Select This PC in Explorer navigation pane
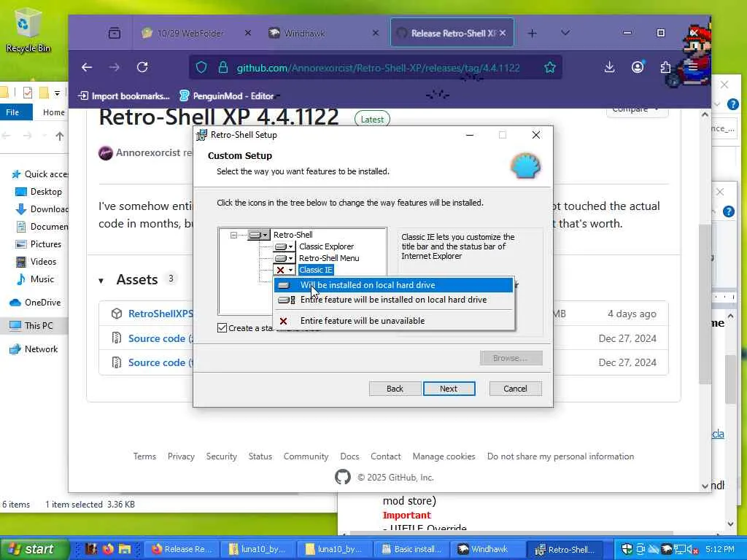 31,326
